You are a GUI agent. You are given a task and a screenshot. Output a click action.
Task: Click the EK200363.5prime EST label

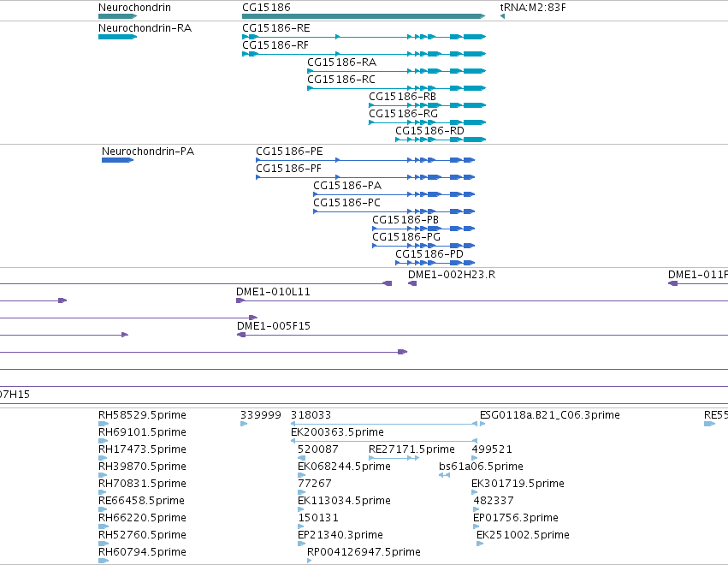click(337, 432)
